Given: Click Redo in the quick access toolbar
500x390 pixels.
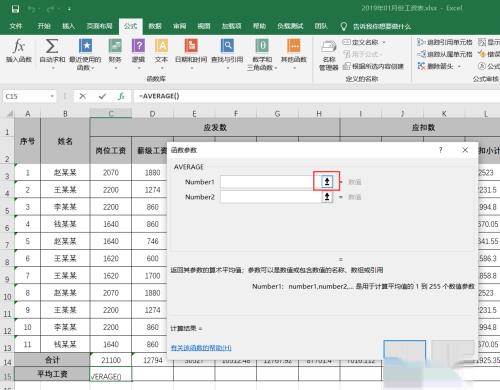Looking at the screenshot, I should [51, 9].
